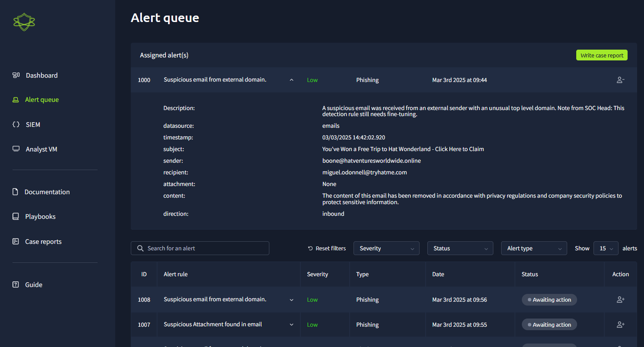
Task: Open the Dashboard sidebar icon
Action: click(x=16, y=75)
